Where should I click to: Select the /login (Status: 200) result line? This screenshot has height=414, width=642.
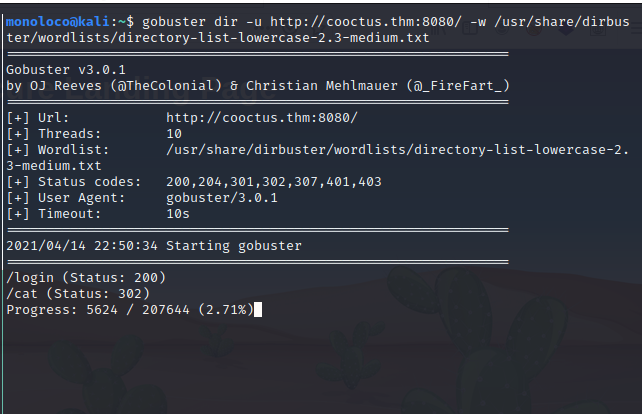[86, 278]
